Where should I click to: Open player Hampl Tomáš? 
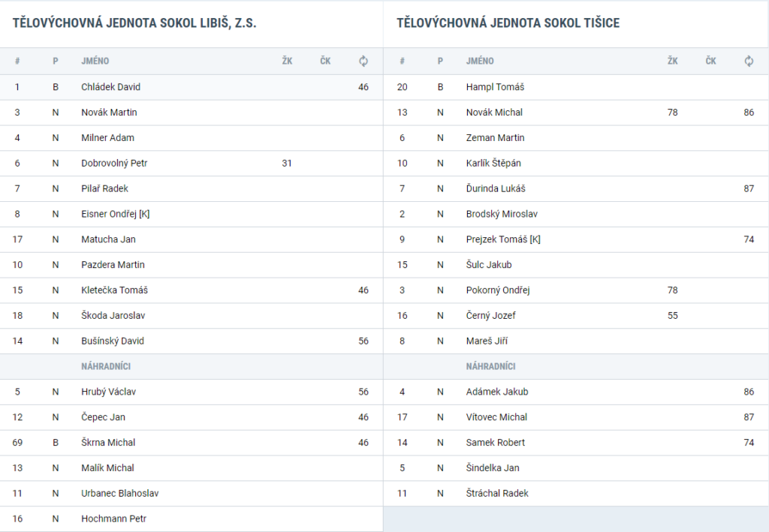coord(495,87)
